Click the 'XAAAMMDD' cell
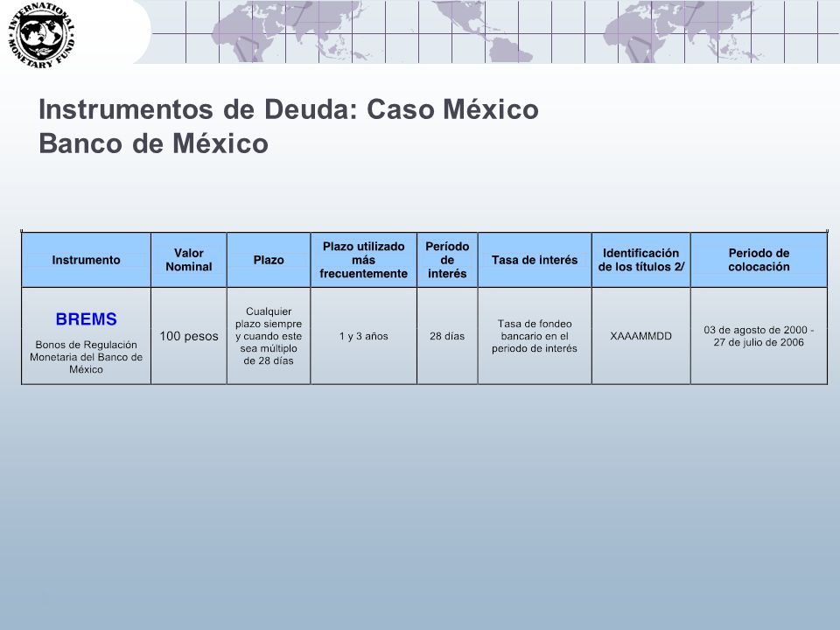840x630 pixels. coord(641,336)
